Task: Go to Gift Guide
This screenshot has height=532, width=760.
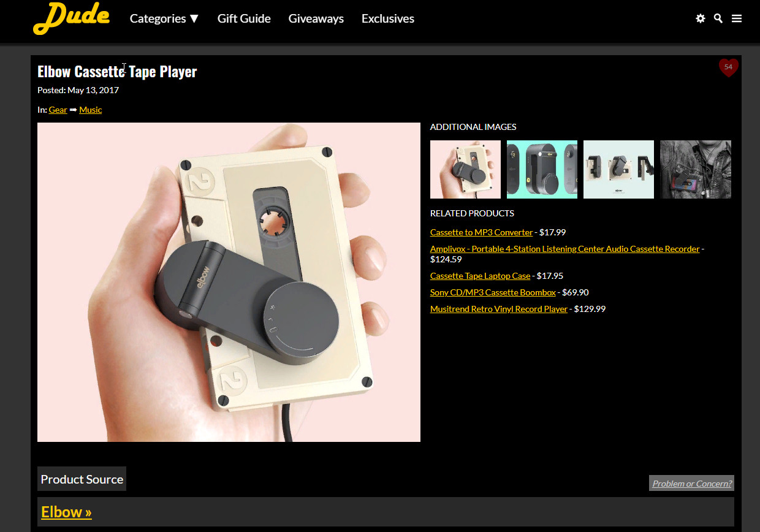Action: [x=244, y=18]
